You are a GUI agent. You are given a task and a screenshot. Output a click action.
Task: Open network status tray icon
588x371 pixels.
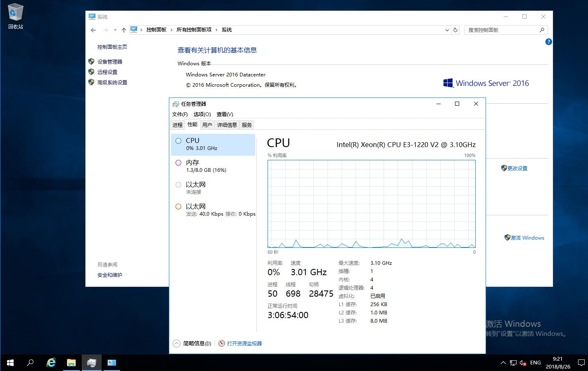click(x=513, y=363)
